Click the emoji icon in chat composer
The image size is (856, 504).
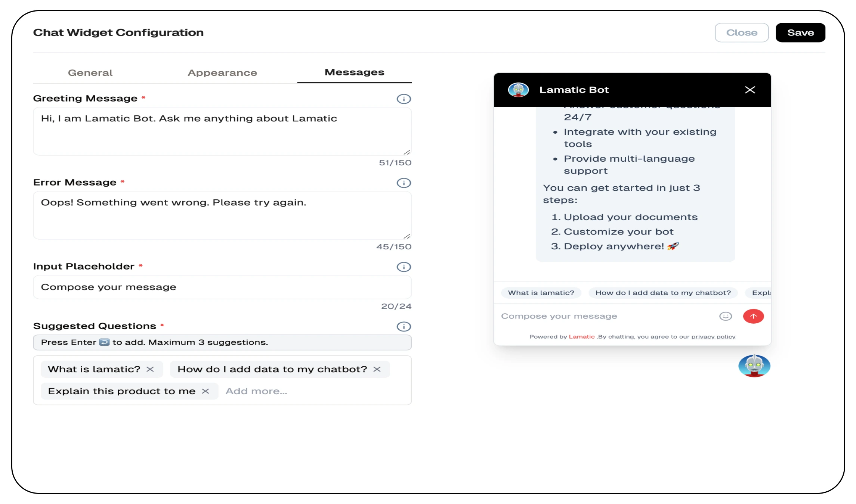[725, 316]
